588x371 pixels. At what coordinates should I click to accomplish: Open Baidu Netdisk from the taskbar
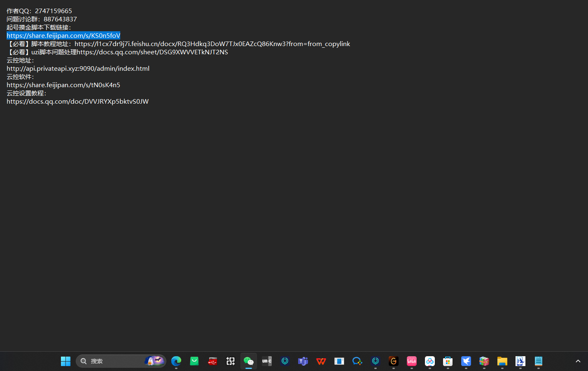[x=430, y=361]
